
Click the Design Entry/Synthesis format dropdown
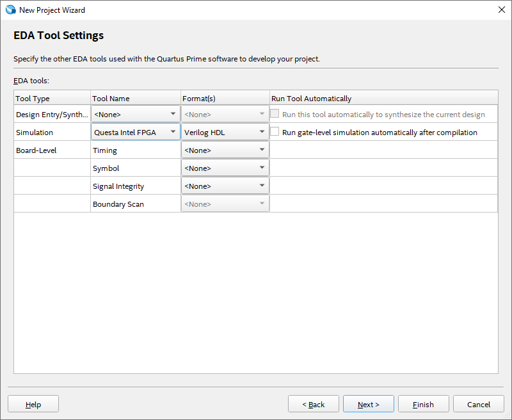tap(225, 115)
